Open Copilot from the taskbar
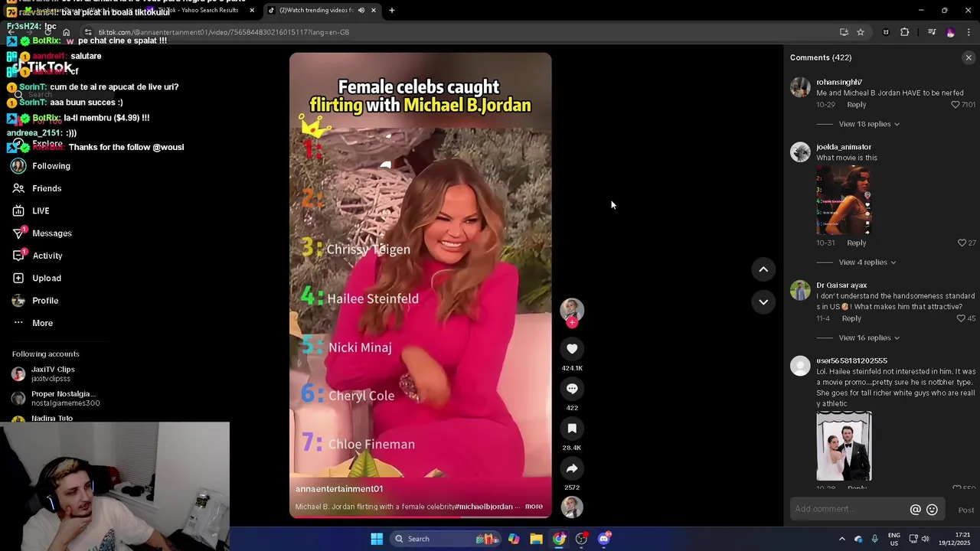This screenshot has height=551, width=980. (514, 539)
